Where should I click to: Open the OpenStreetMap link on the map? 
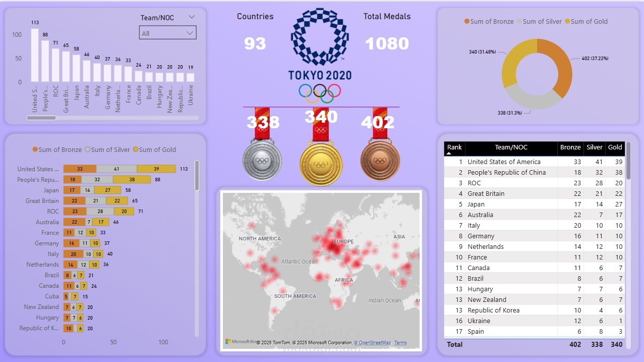(x=372, y=343)
